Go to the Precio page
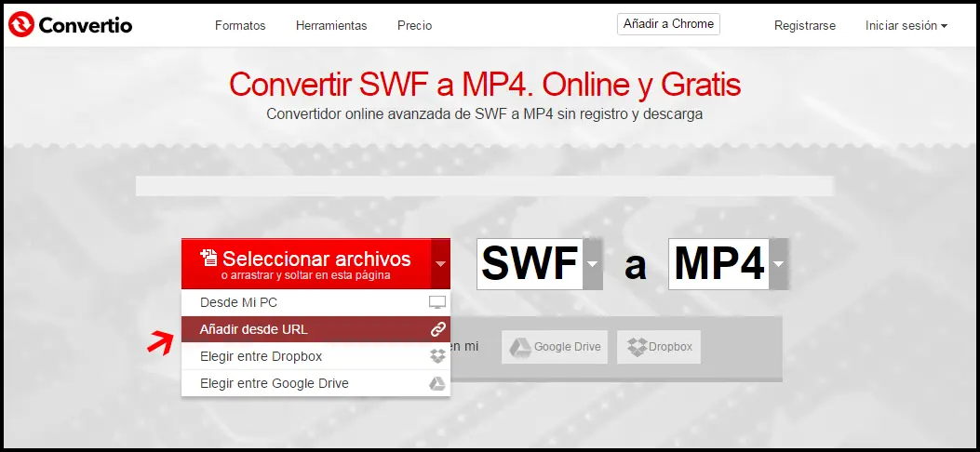Screen dimensions: 980x452 [x=414, y=26]
